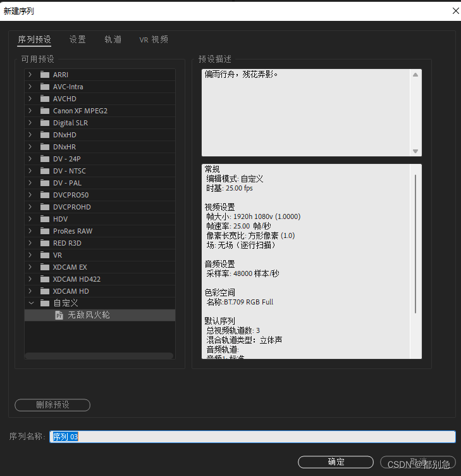
Task: Close the 新建序列 dialog
Action: [x=455, y=11]
